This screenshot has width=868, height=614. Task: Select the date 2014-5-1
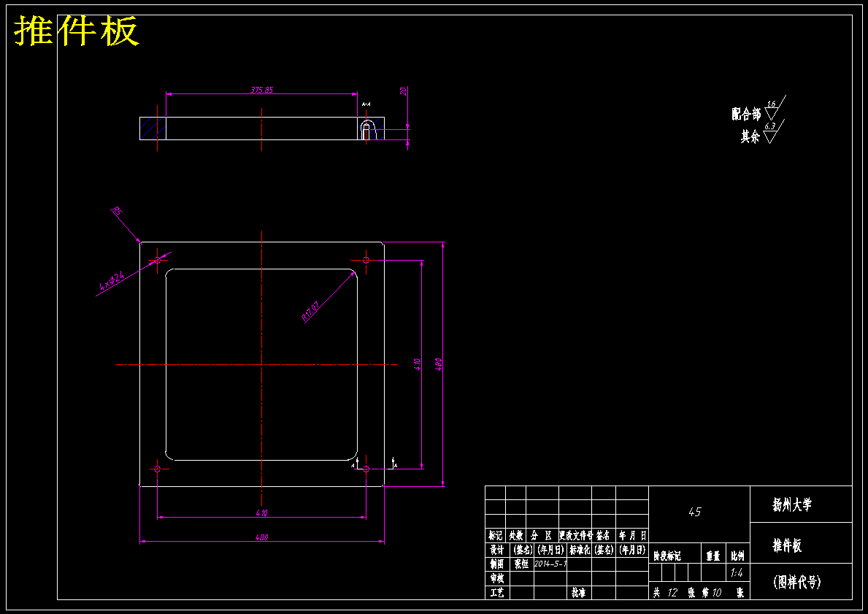[550, 564]
